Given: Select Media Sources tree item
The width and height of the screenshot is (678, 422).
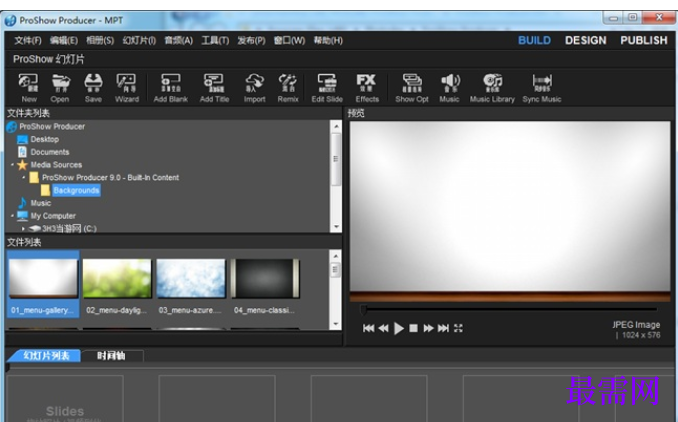Looking at the screenshot, I should coord(56,165).
